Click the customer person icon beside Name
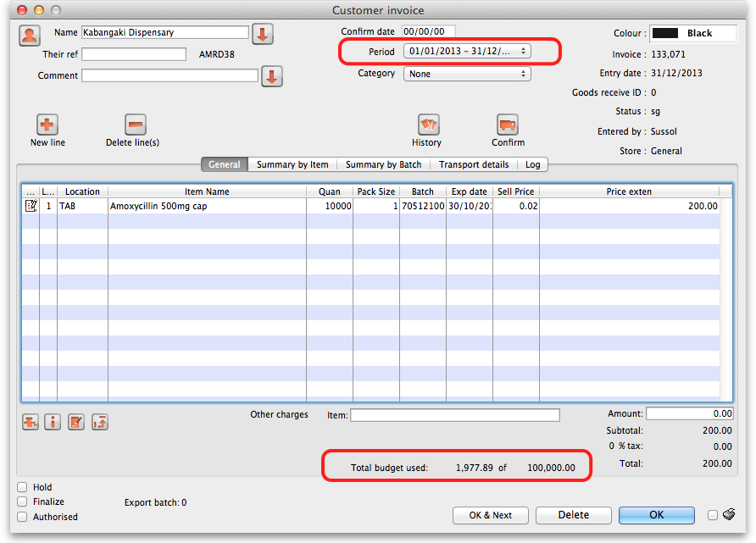Screen dimensions: 756x543 tap(30, 35)
